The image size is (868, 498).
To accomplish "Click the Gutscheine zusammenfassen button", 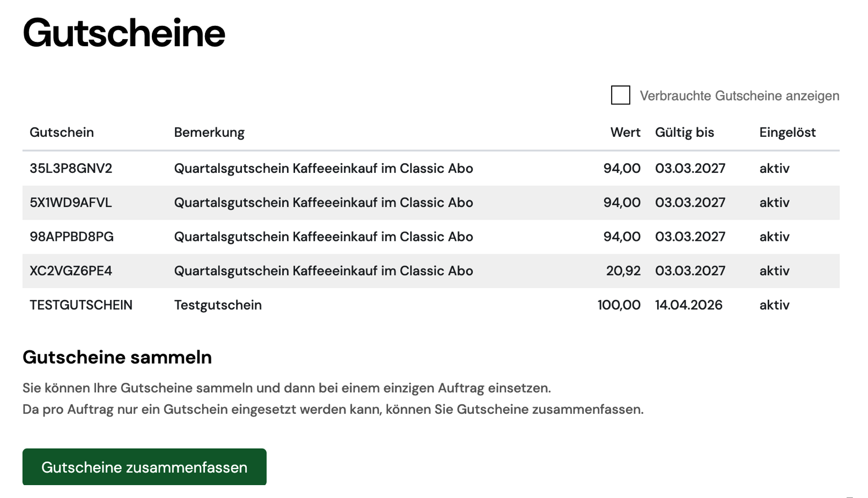I will tap(144, 467).
